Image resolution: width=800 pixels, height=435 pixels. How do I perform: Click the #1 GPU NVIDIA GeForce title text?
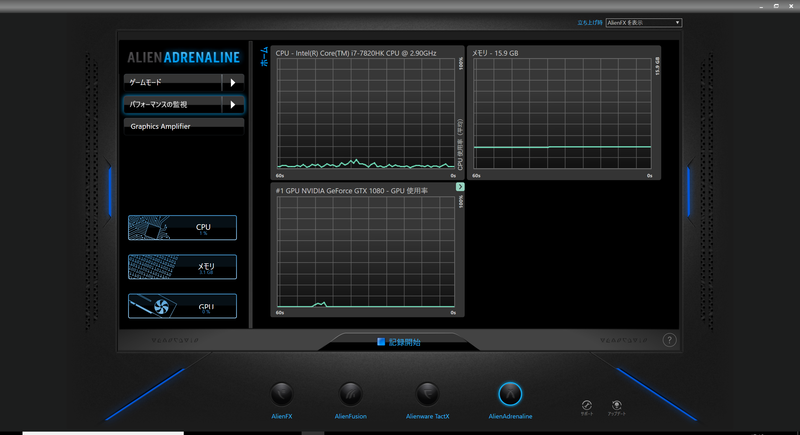(x=352, y=191)
